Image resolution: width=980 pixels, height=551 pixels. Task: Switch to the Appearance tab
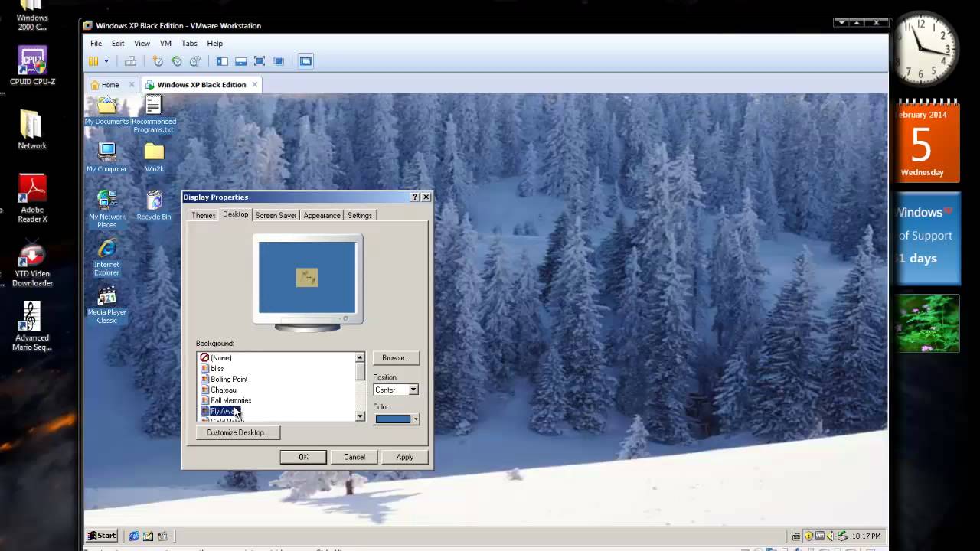click(x=322, y=216)
